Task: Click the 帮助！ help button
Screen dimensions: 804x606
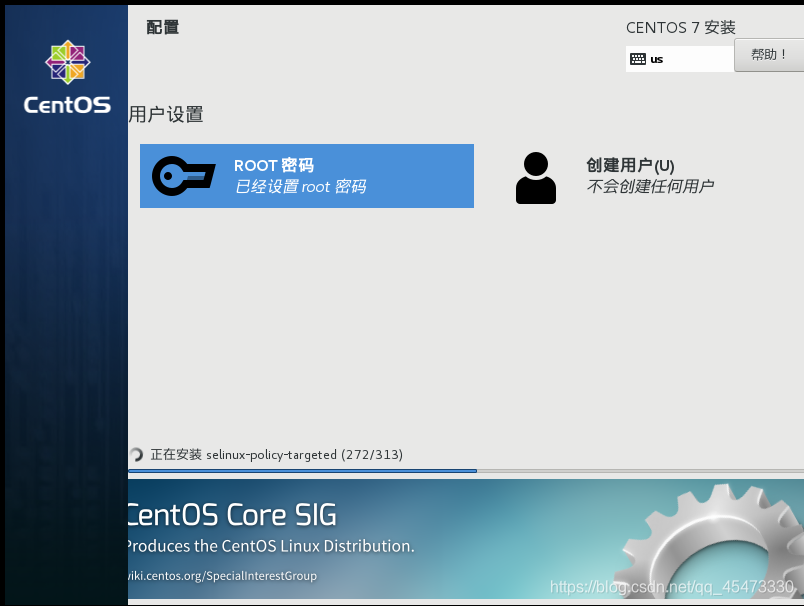Action: pyautogui.click(x=769, y=55)
